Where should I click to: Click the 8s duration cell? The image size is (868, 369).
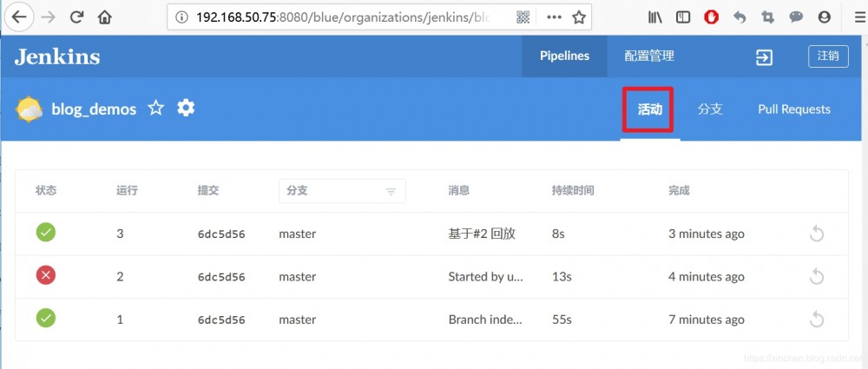tap(558, 234)
